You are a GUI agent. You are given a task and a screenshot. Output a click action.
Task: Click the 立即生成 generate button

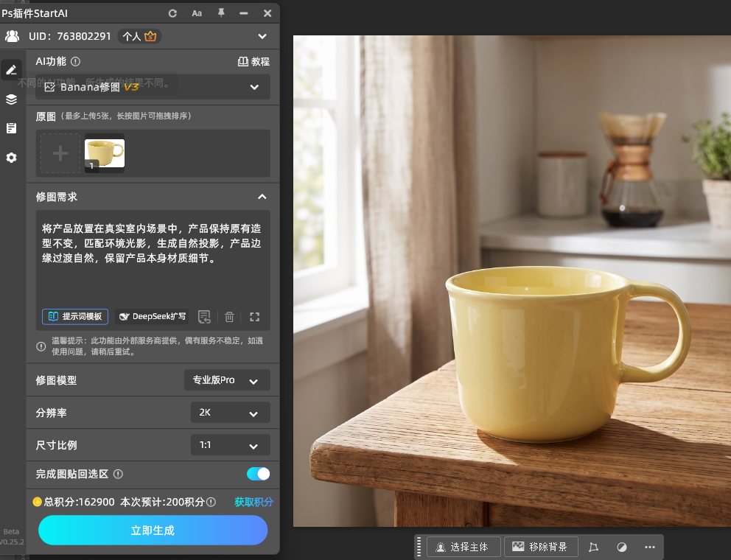[153, 531]
